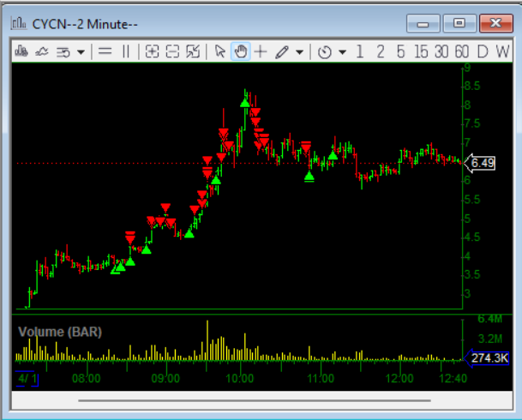Click the 11:00 time axis label

point(321,378)
